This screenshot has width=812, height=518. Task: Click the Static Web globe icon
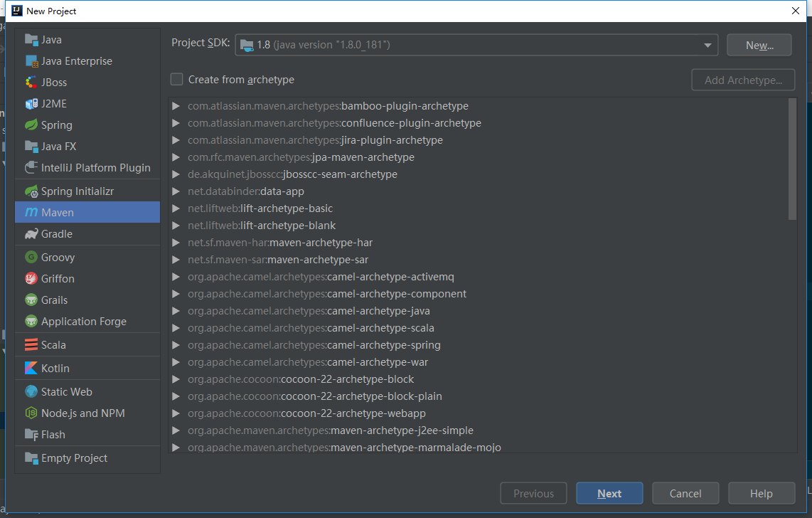[31, 391]
